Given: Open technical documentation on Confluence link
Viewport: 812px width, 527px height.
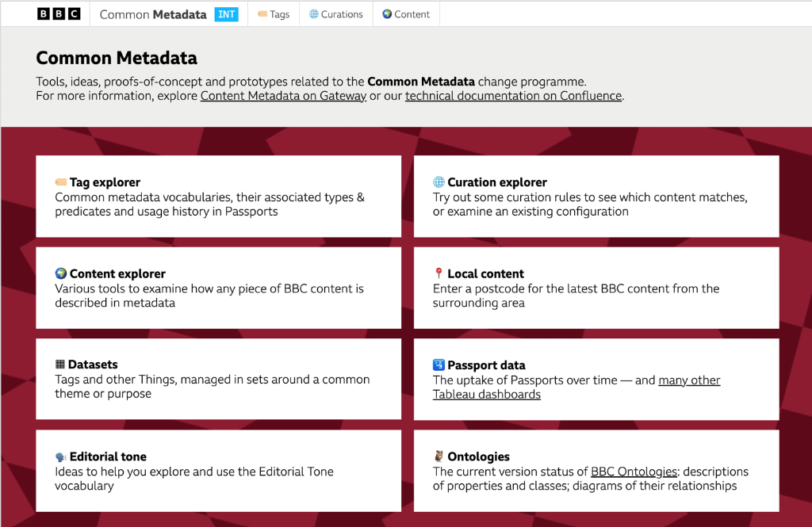Looking at the screenshot, I should pyautogui.click(x=513, y=96).
